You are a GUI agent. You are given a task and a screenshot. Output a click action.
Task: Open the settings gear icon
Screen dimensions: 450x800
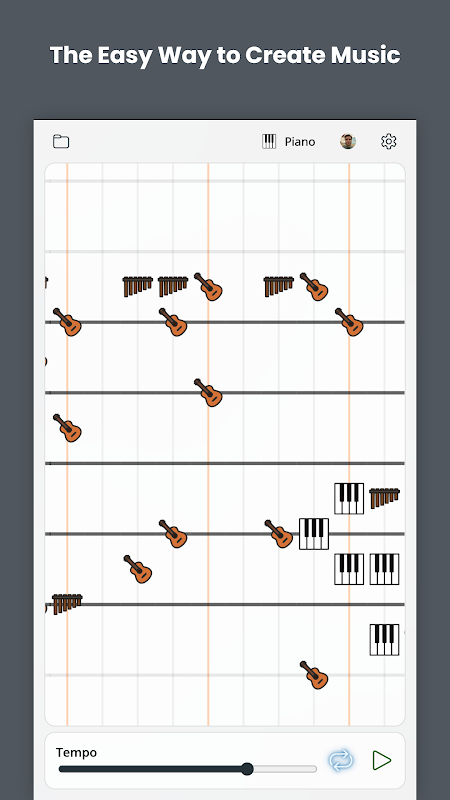[389, 141]
